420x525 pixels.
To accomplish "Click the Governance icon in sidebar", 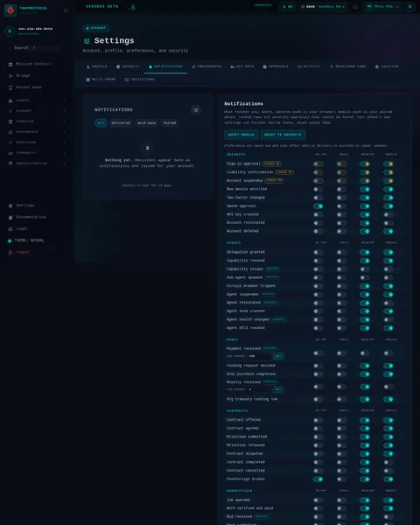I will tap(10, 132).
